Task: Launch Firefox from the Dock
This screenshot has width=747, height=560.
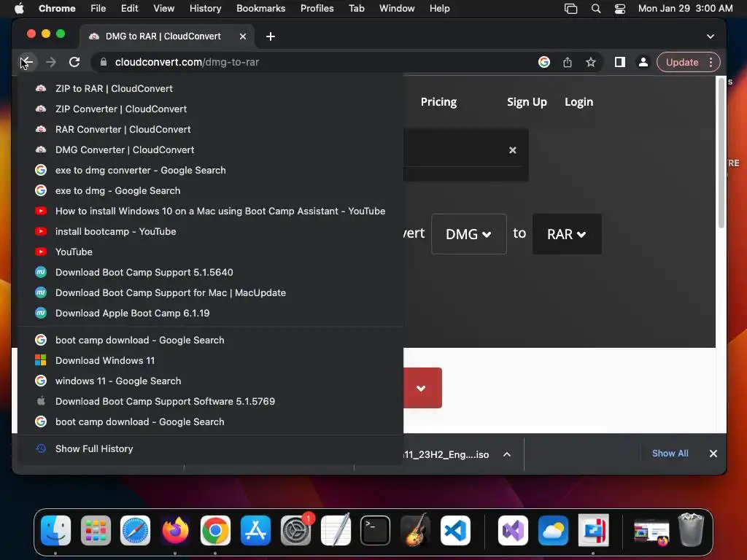Action: pyautogui.click(x=175, y=530)
